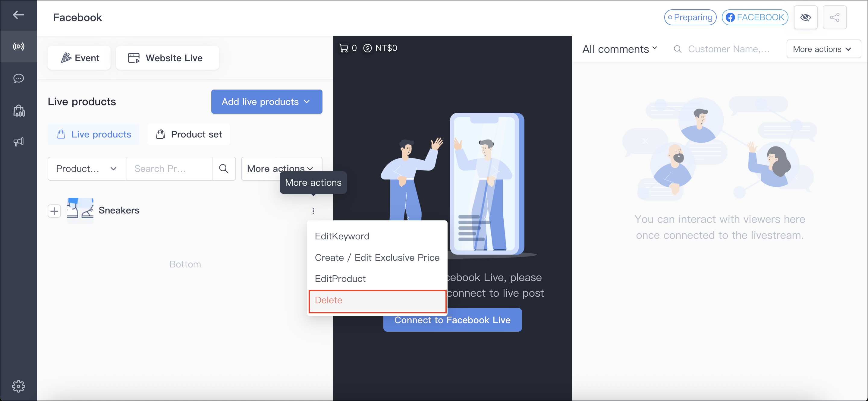The height and width of the screenshot is (401, 868).
Task: Open the Product filter dropdown
Action: point(87,169)
